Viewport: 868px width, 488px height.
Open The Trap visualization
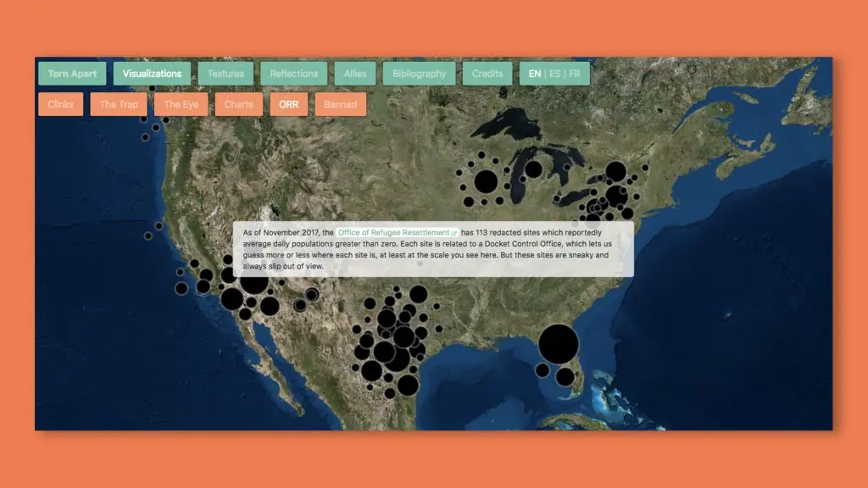click(118, 104)
